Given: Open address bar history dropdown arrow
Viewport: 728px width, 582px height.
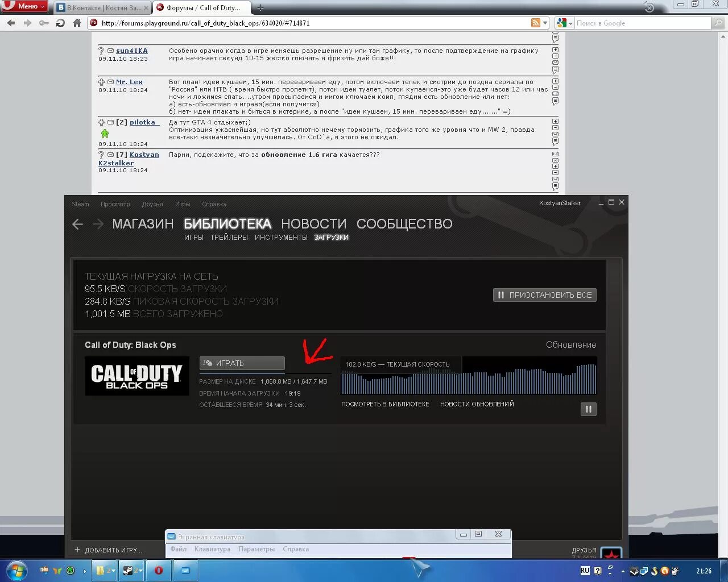Looking at the screenshot, I should click(x=545, y=23).
